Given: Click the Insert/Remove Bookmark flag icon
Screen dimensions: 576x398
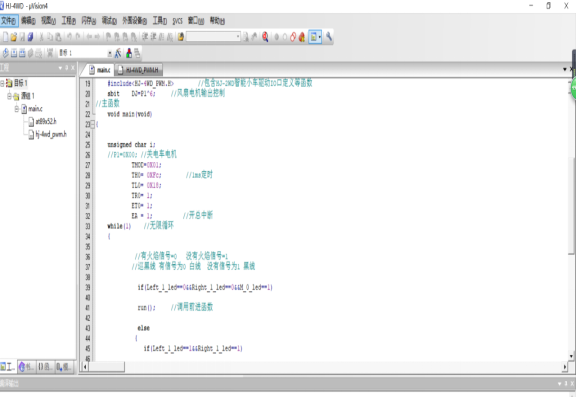Looking at the screenshot, I should (108, 37).
